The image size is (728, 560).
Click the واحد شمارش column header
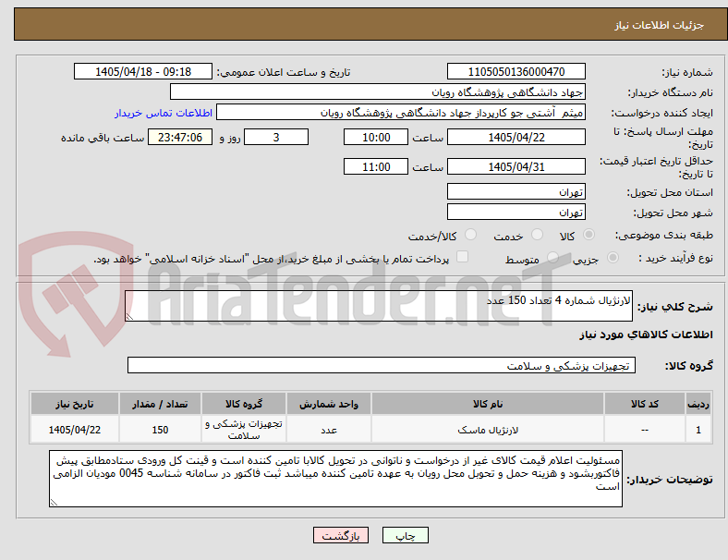[329, 404]
